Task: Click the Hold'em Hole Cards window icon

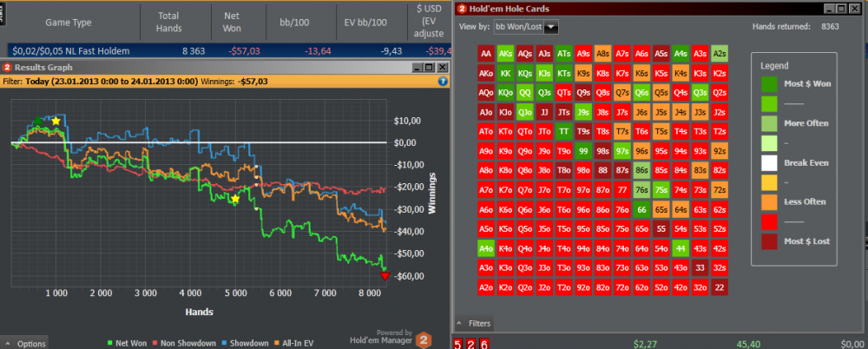Action: [462, 9]
